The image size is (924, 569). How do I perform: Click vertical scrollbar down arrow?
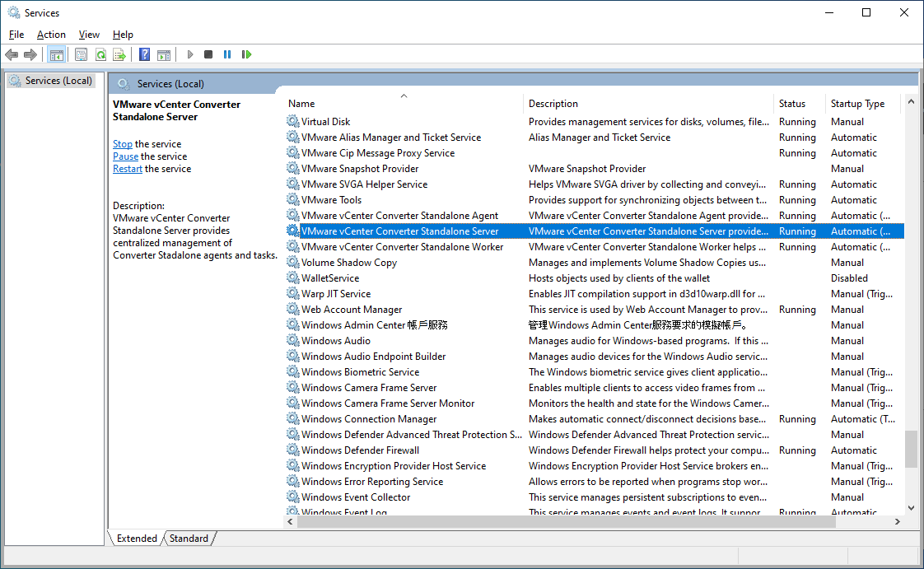coord(911,508)
